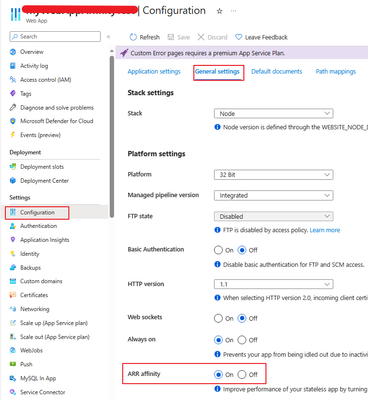The height and width of the screenshot is (400, 368).
Task: Click the Refresh icon in toolbar
Action: (133, 37)
